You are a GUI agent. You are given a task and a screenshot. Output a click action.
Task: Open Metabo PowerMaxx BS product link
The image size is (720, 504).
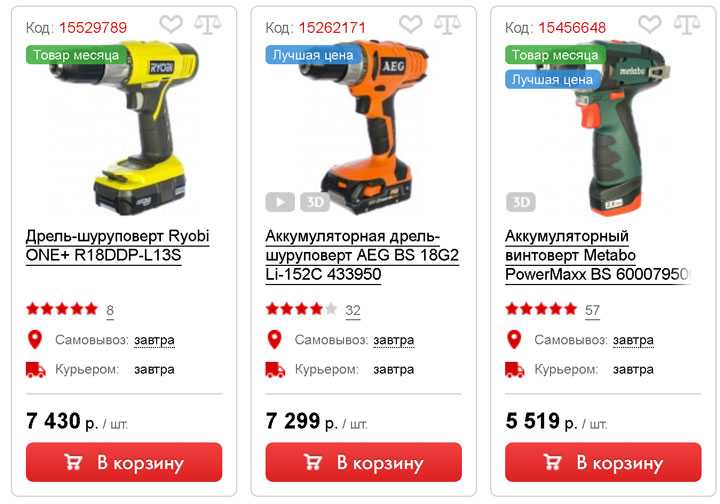click(x=597, y=255)
